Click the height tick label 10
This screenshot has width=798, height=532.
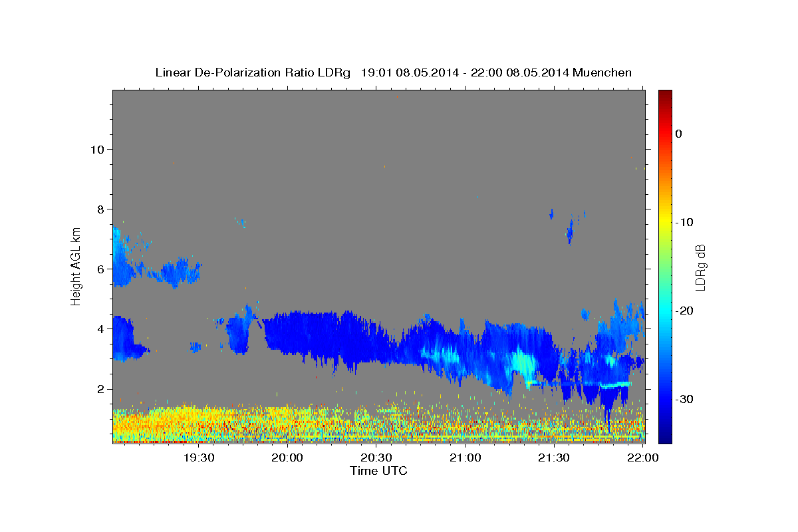coord(97,149)
